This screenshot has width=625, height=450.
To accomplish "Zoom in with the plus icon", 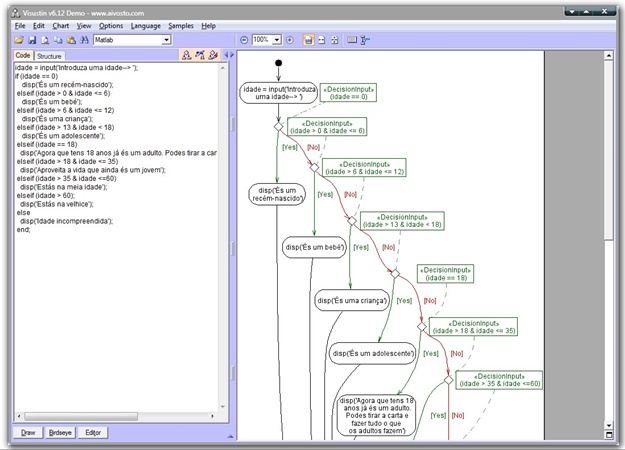I will [290, 40].
